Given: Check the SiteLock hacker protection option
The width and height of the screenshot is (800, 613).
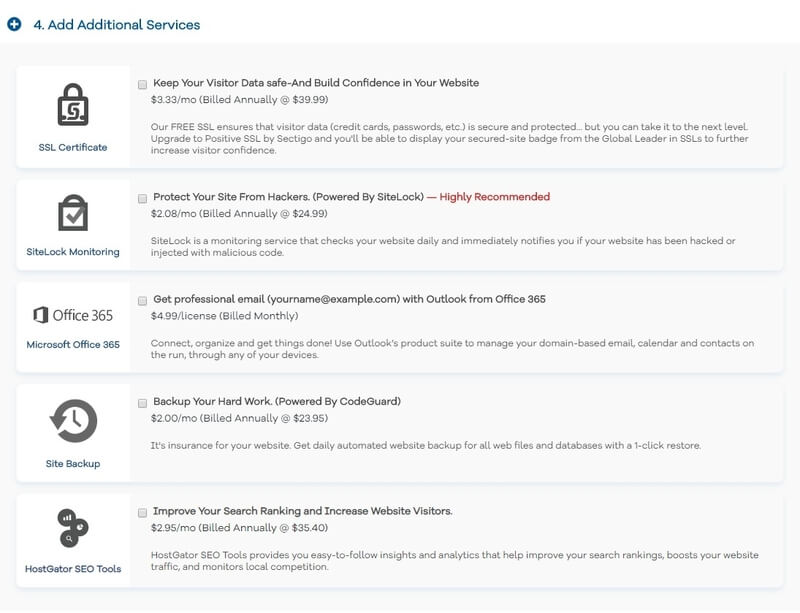Looking at the screenshot, I should 142,198.
